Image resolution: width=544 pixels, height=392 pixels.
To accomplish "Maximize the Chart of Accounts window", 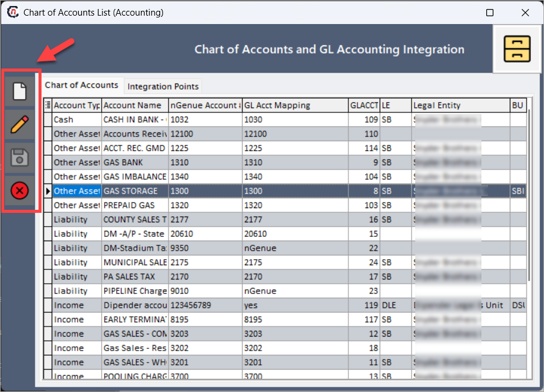I will tap(489, 13).
